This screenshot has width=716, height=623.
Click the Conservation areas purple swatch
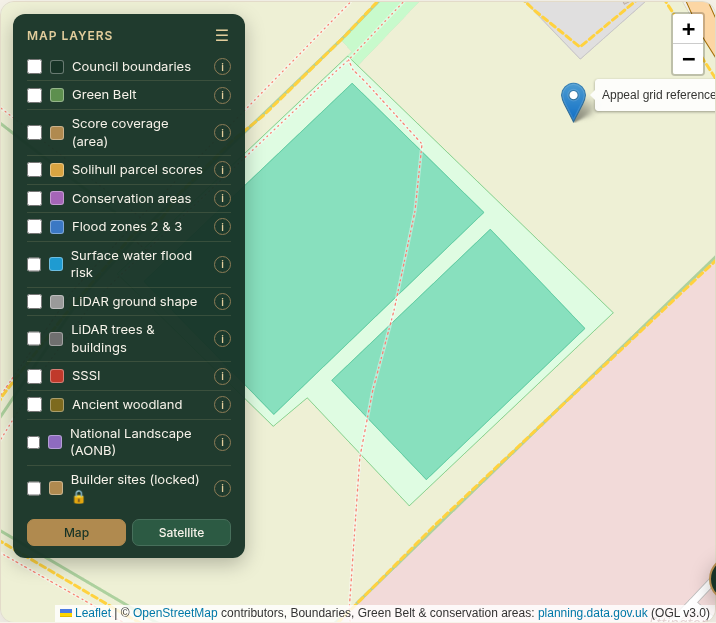(57, 199)
